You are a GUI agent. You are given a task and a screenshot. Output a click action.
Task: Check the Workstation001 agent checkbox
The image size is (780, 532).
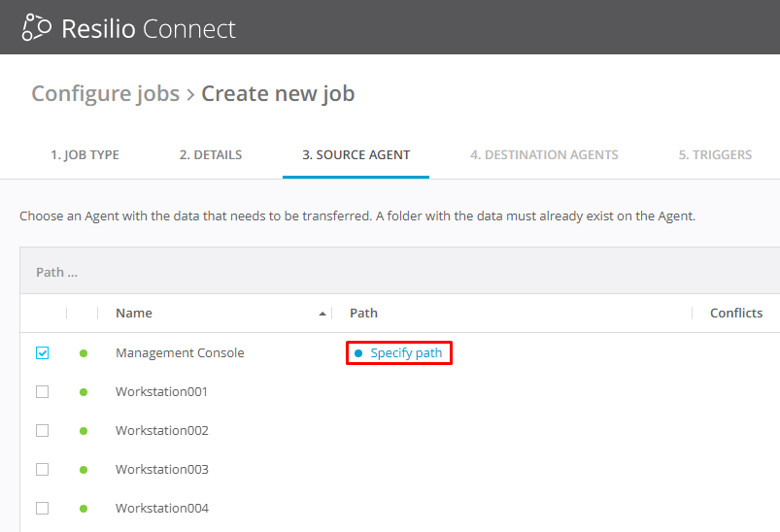42,392
